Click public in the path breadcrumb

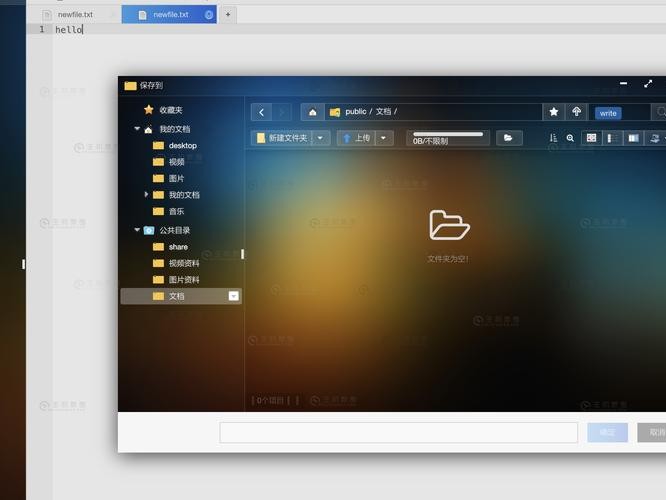(x=356, y=112)
